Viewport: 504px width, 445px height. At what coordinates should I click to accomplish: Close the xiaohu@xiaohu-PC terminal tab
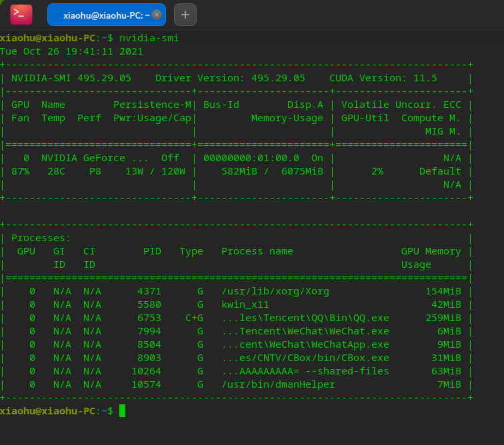pyautogui.click(x=157, y=14)
